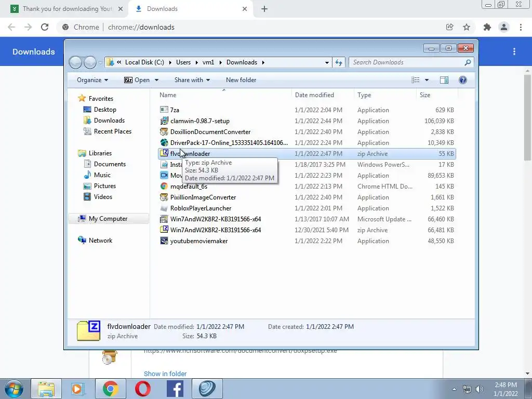Expand the Open button dropdown arrow
Screen dimensions: 532x399
tap(156, 80)
